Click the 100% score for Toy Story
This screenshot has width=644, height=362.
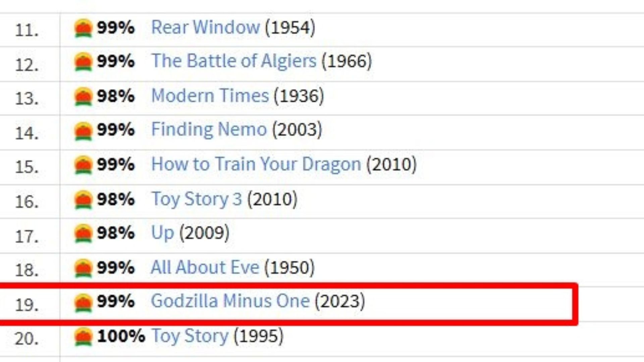(121, 336)
